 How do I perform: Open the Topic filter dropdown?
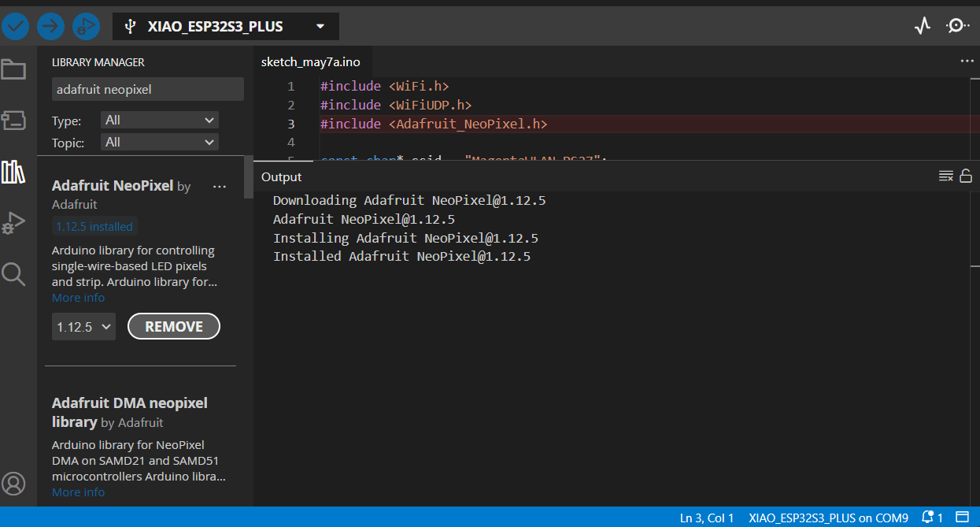pyautogui.click(x=159, y=143)
